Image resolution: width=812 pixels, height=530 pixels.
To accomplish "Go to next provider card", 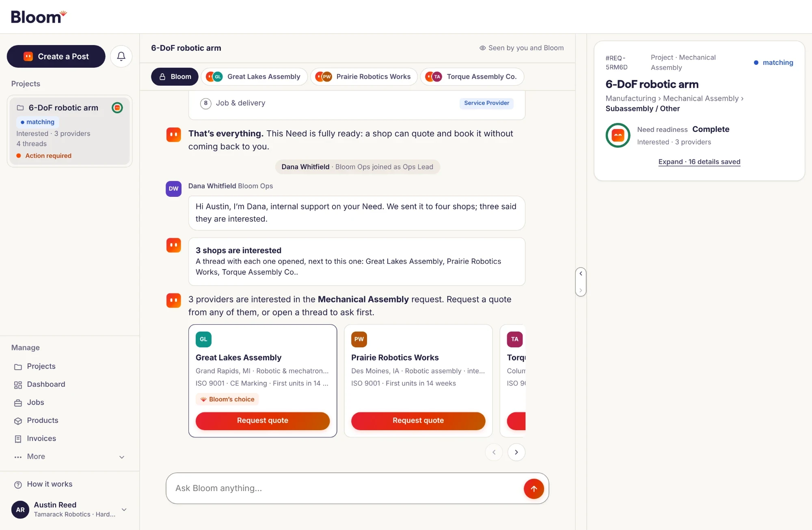I will click(516, 452).
